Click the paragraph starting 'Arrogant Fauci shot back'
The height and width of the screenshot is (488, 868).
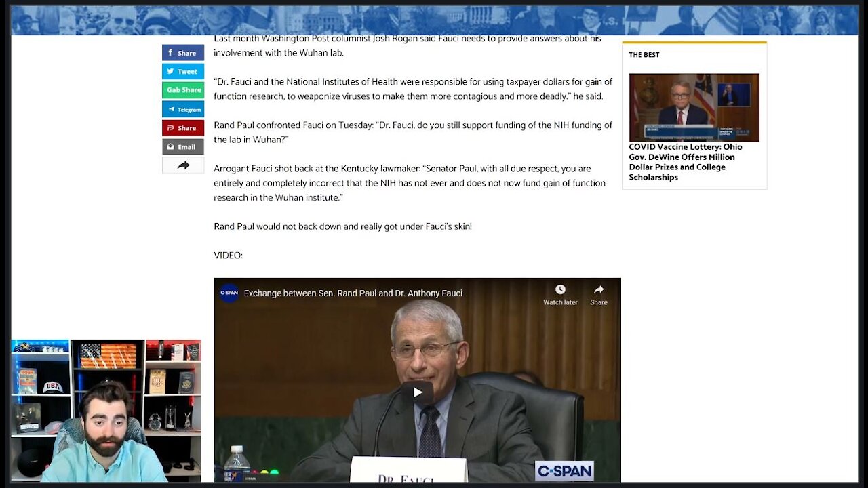pyautogui.click(x=410, y=183)
